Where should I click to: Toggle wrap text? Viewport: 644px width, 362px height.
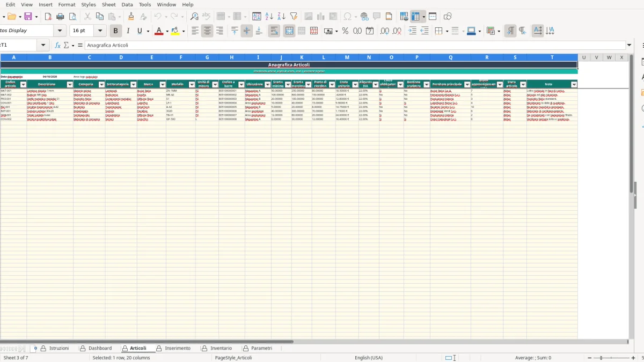tap(274, 31)
